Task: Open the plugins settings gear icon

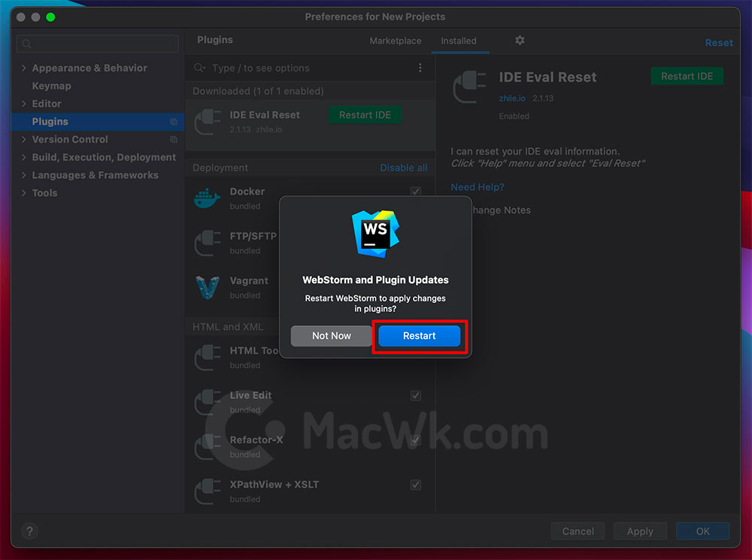Action: click(x=520, y=41)
